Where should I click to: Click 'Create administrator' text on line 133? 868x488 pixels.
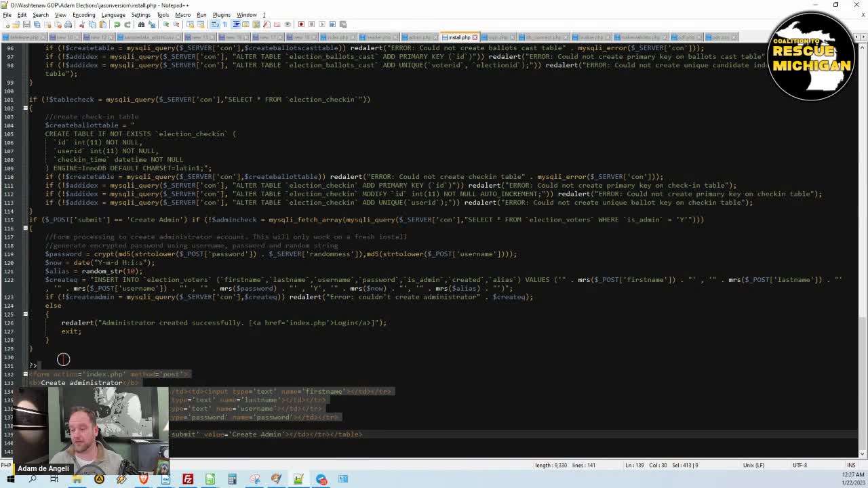(81, 383)
